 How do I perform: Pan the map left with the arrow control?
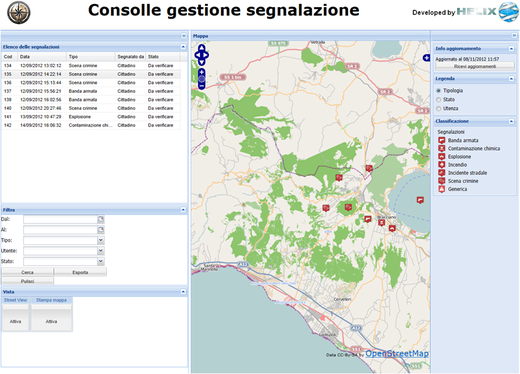pyautogui.click(x=197, y=55)
